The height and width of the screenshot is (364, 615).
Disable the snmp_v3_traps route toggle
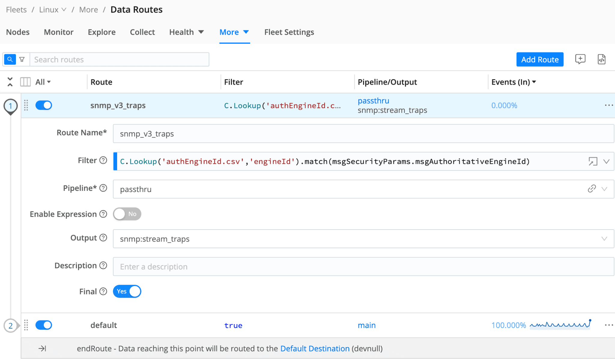(44, 105)
